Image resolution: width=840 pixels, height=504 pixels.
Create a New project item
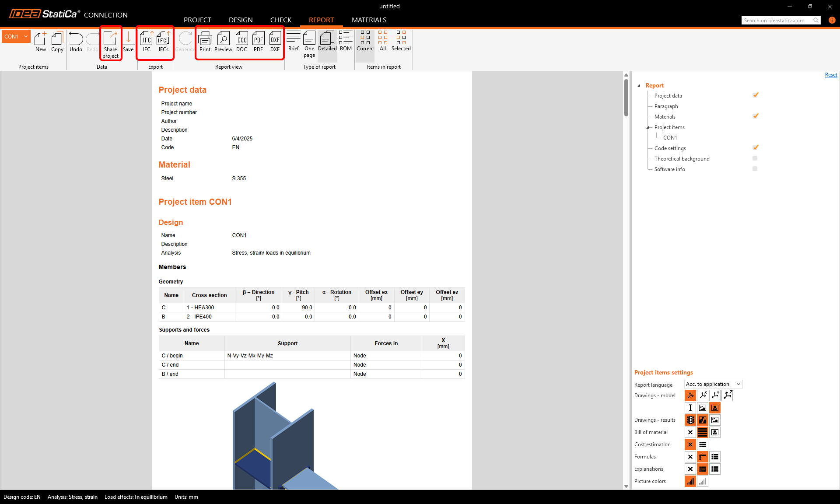40,42
